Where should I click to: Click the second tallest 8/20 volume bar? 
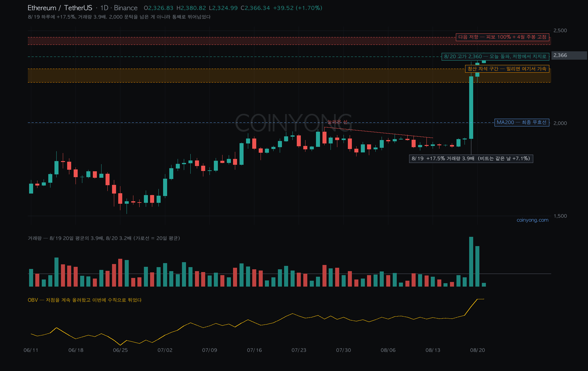coord(477,266)
